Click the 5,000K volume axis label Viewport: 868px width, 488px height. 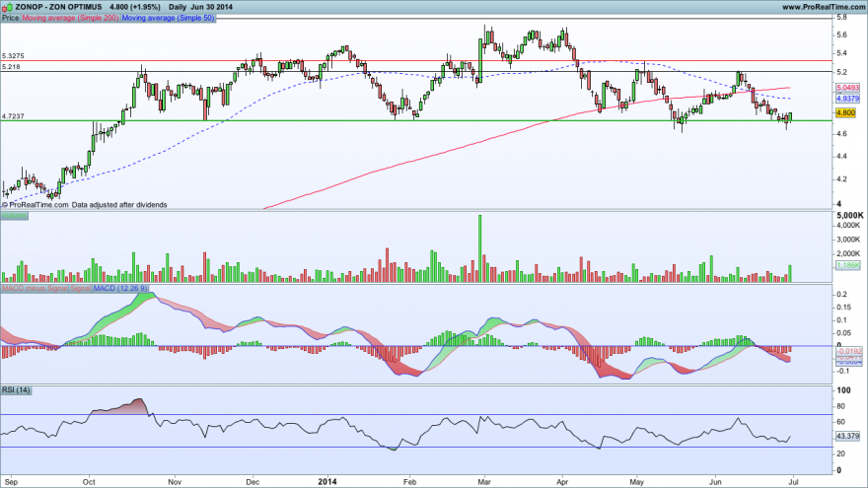coord(849,215)
